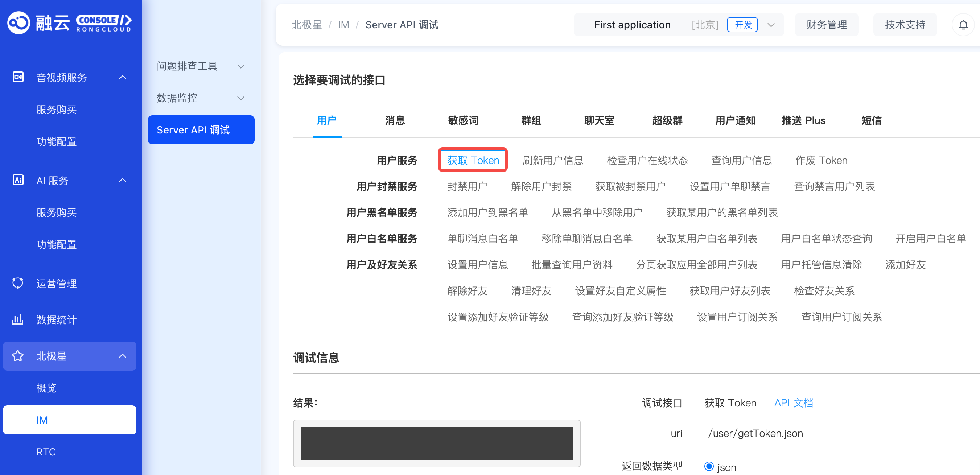This screenshot has height=475, width=980.
Task: Click the 音视频服务 camera icon in sidebar
Action: [18, 77]
